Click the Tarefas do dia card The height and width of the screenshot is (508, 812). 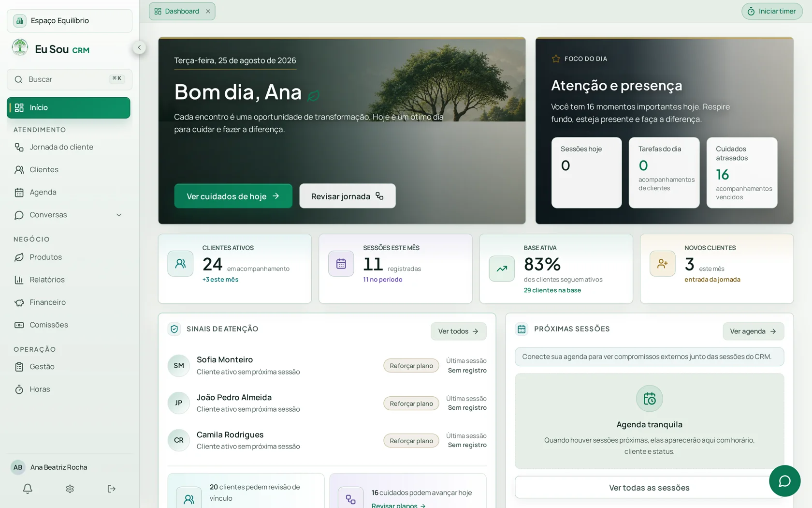click(664, 173)
